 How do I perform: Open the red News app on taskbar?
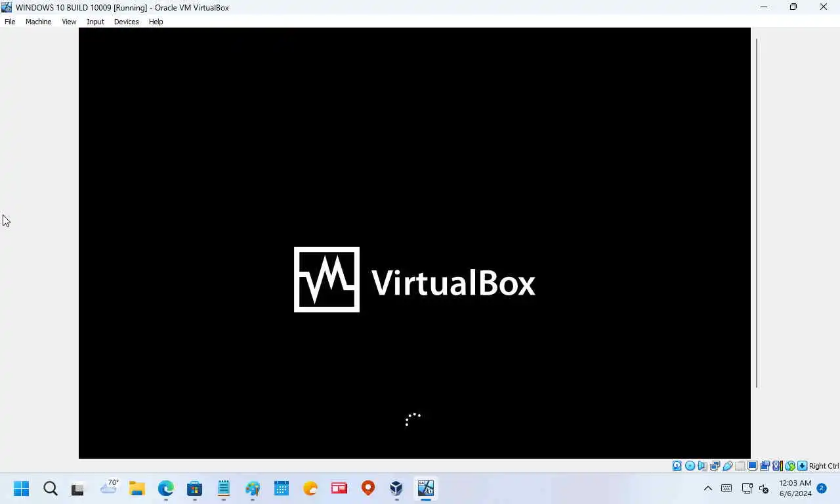point(339,488)
